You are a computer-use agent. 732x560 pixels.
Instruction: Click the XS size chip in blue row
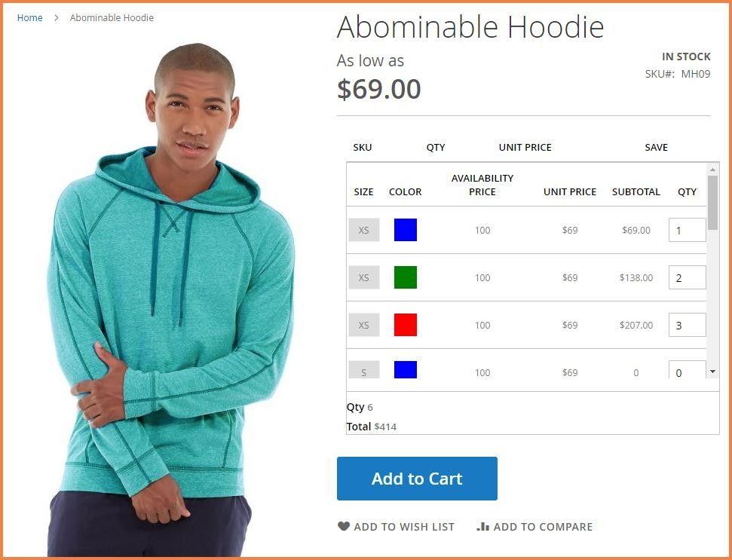[x=363, y=230]
